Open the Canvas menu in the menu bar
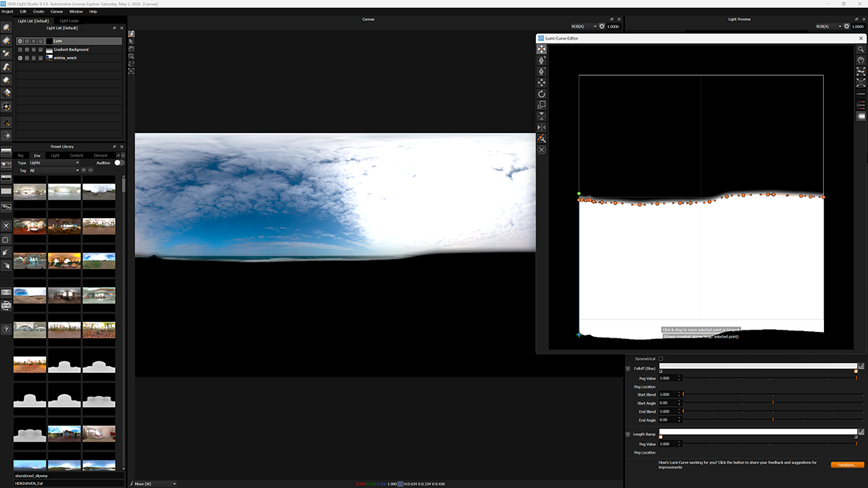 tap(57, 11)
